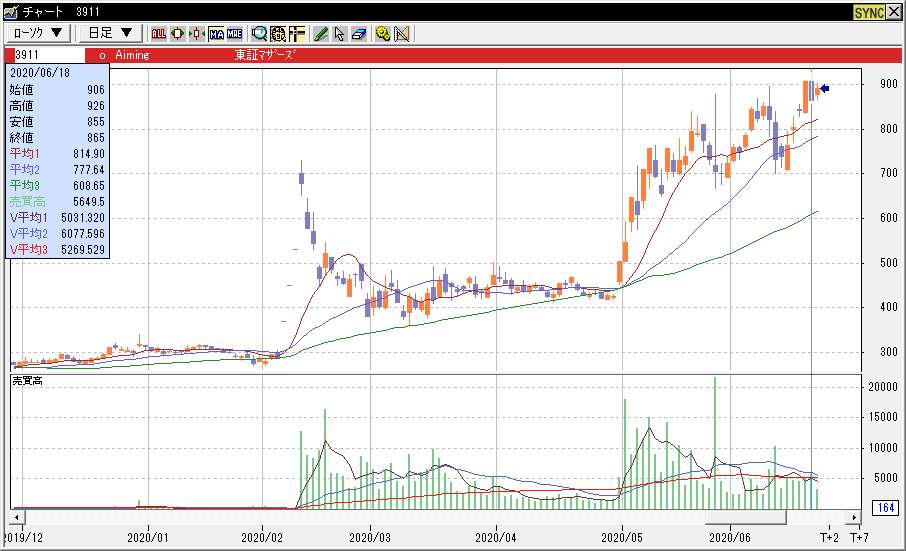The height and width of the screenshot is (551, 906).
Task: Click the yellow SYNC button
Action: (868, 12)
